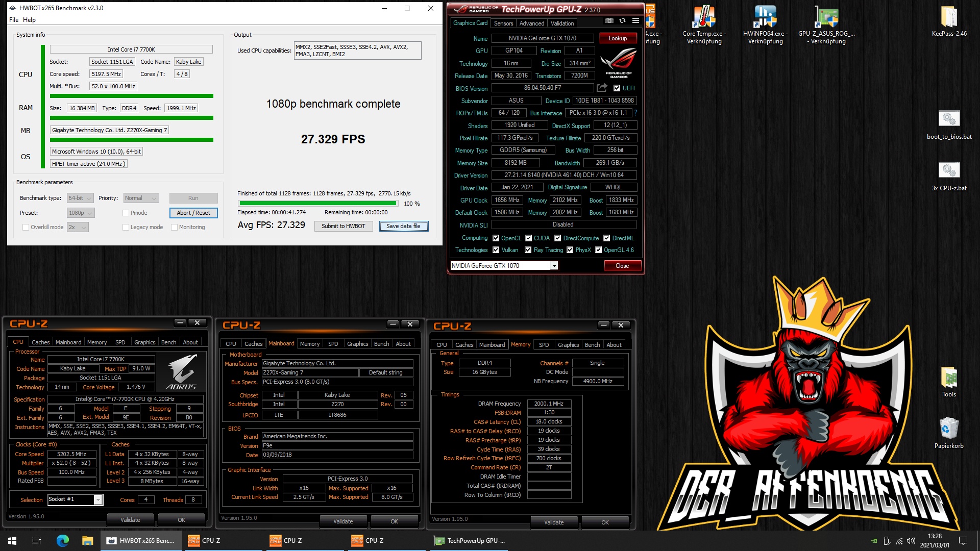Open the Papierkorb recycle bin
Viewport: 980px width, 551px height.
[949, 433]
